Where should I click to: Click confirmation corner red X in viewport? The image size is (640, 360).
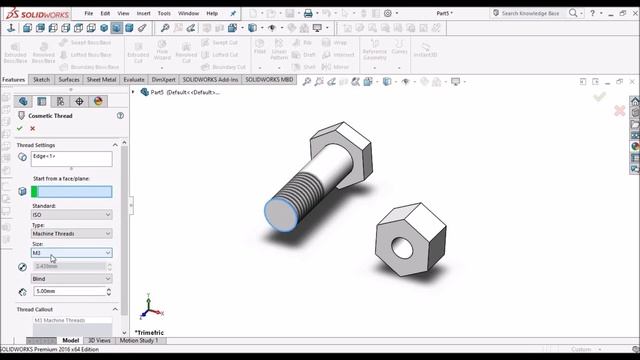pyautogui.click(x=620, y=111)
